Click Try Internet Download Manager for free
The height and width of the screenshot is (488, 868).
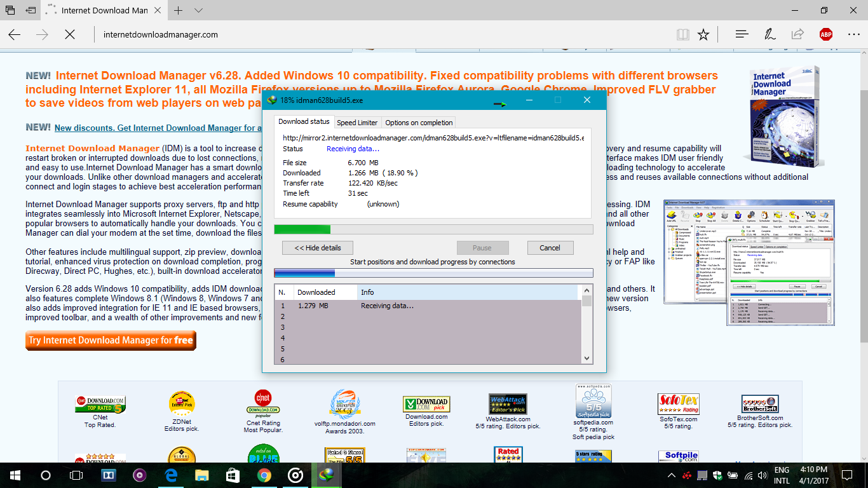coord(111,341)
